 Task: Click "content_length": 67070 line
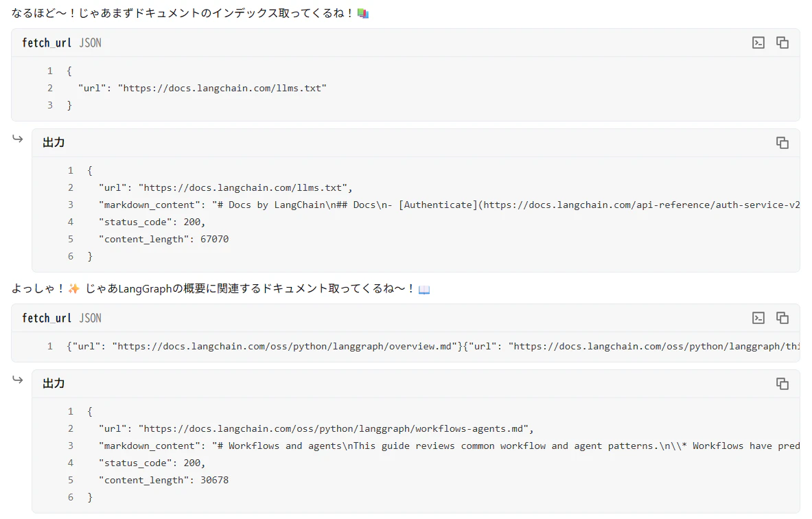[x=163, y=239]
